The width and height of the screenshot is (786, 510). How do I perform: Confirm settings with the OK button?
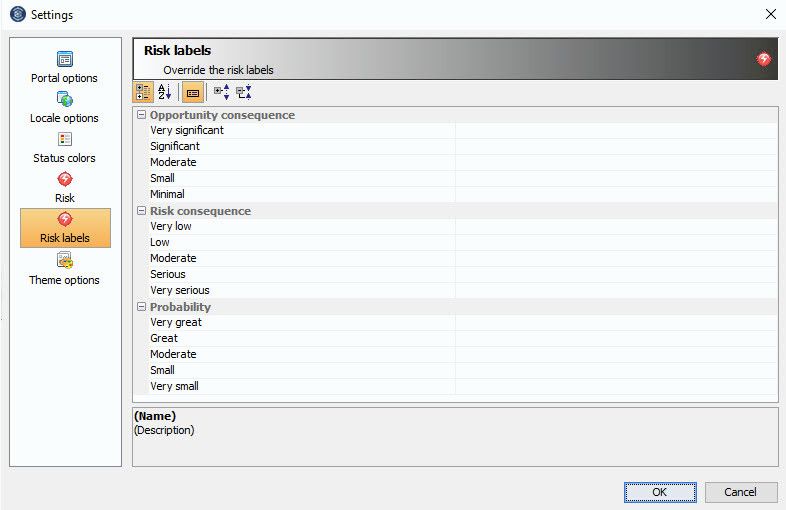(660, 492)
